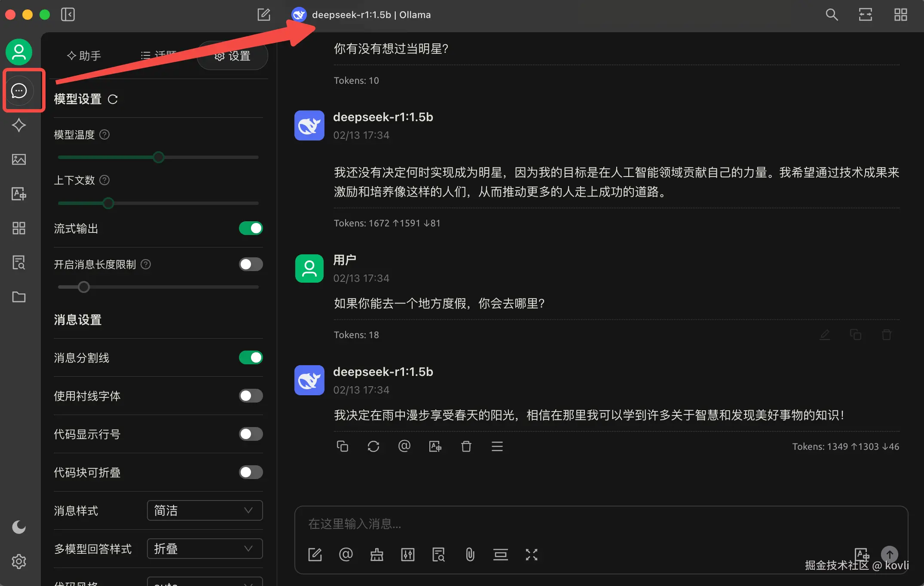Attach a file with the paperclip icon
The image size is (924, 586).
(470, 555)
